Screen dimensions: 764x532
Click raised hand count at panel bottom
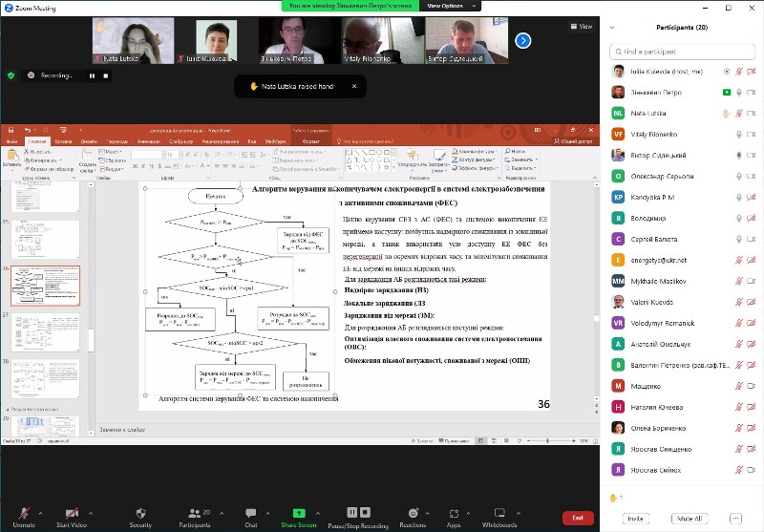[x=616, y=498]
